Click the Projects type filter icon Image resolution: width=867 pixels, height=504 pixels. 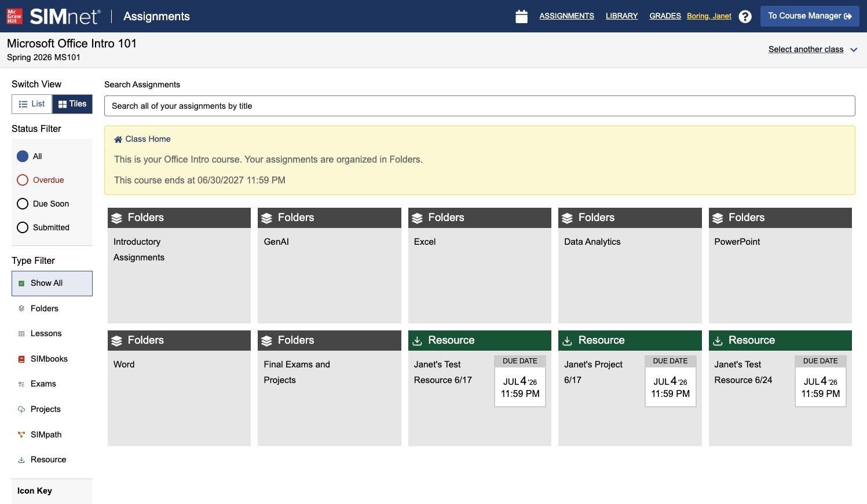click(x=21, y=410)
